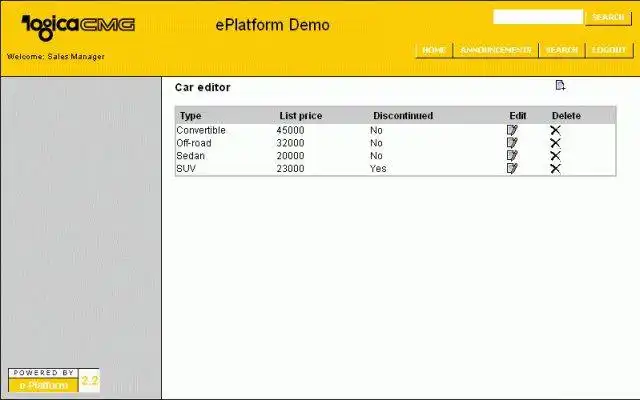Click the 45000 list price value
The width and height of the screenshot is (640, 400).
[290, 130]
